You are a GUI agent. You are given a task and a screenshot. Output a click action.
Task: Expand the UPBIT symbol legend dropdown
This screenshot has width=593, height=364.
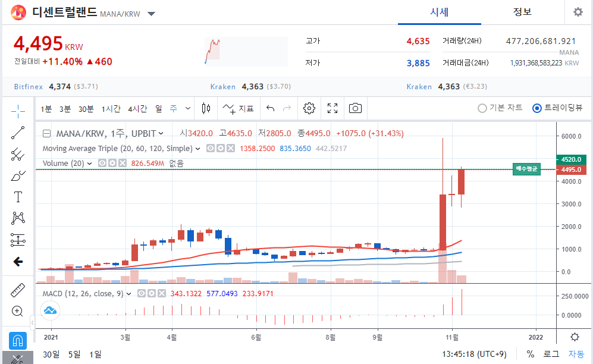point(161,133)
